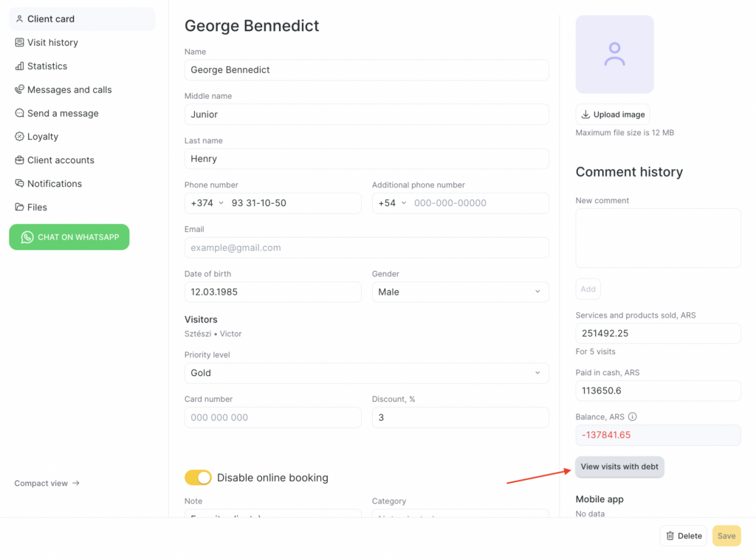Open the Notifications section
Image resolution: width=756 pixels, height=559 pixels.
point(54,184)
